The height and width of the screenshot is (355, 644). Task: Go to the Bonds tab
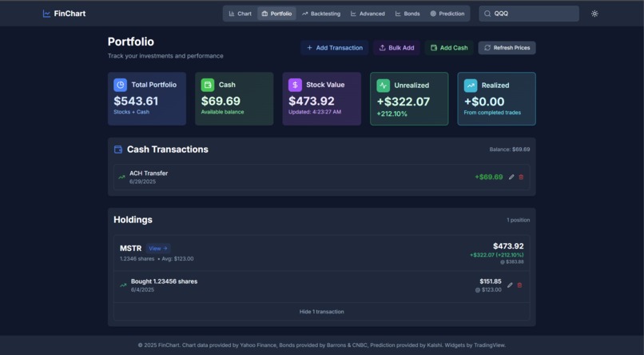coord(407,14)
